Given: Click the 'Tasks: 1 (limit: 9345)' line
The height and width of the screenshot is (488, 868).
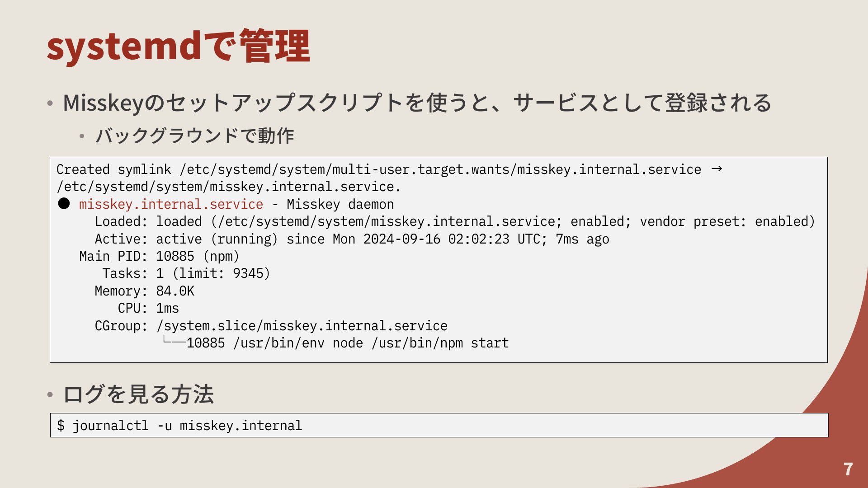Looking at the screenshot, I should [186, 273].
